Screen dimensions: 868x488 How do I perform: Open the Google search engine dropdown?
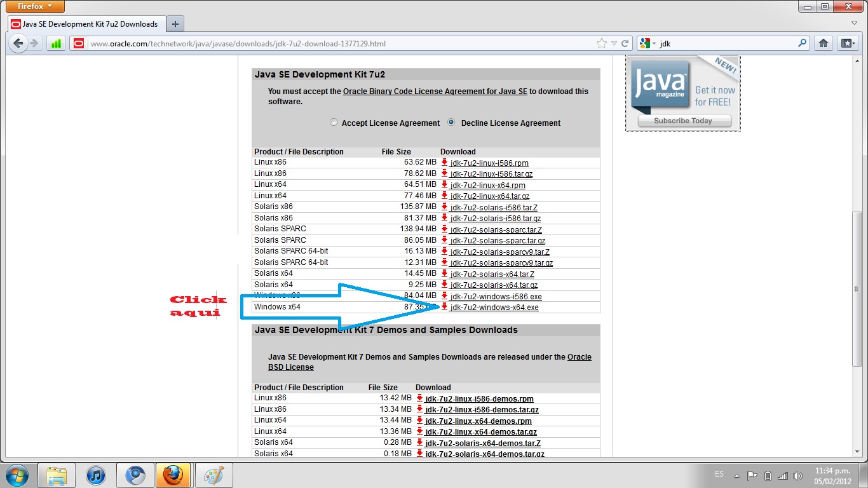click(648, 44)
